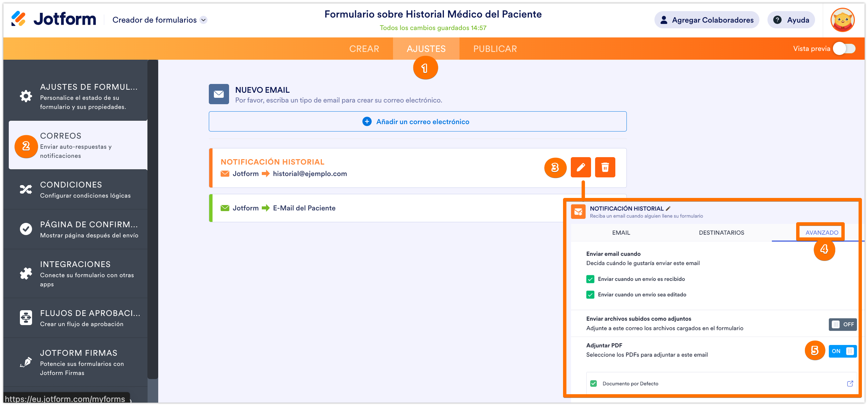This screenshot has height=406, width=868.
Task: Toggle the Vista previa switch
Action: click(x=844, y=49)
